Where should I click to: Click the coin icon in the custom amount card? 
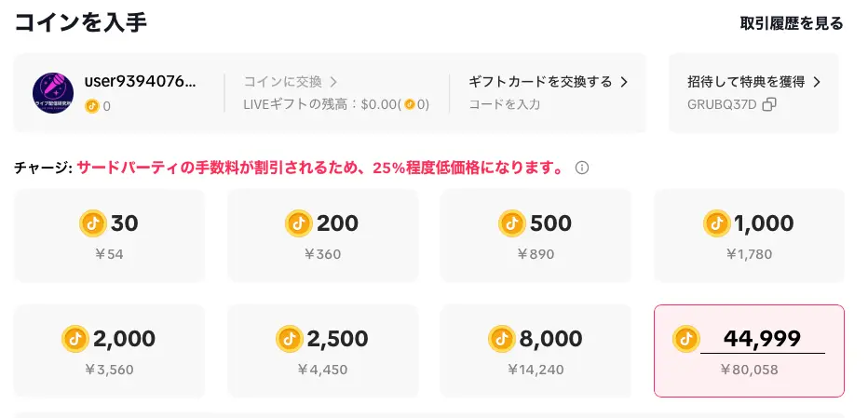[685, 339]
